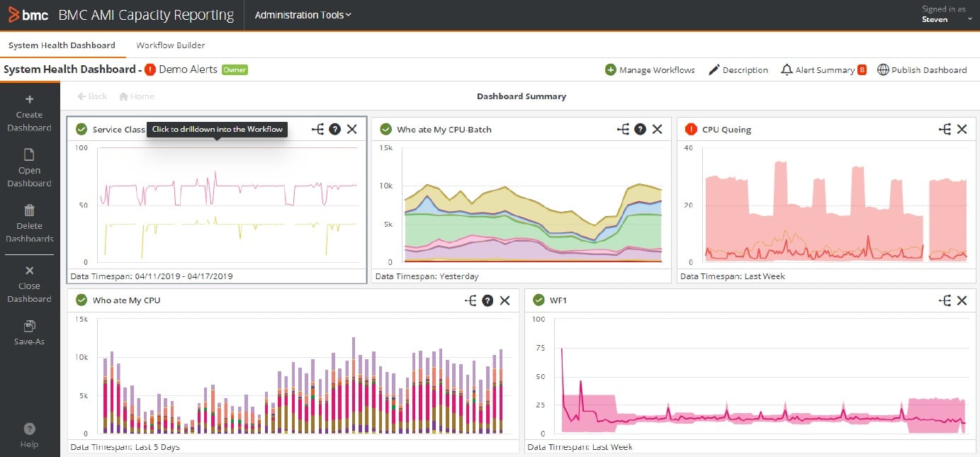Open help for the Service Class panel
980x457 pixels.
pos(335,129)
